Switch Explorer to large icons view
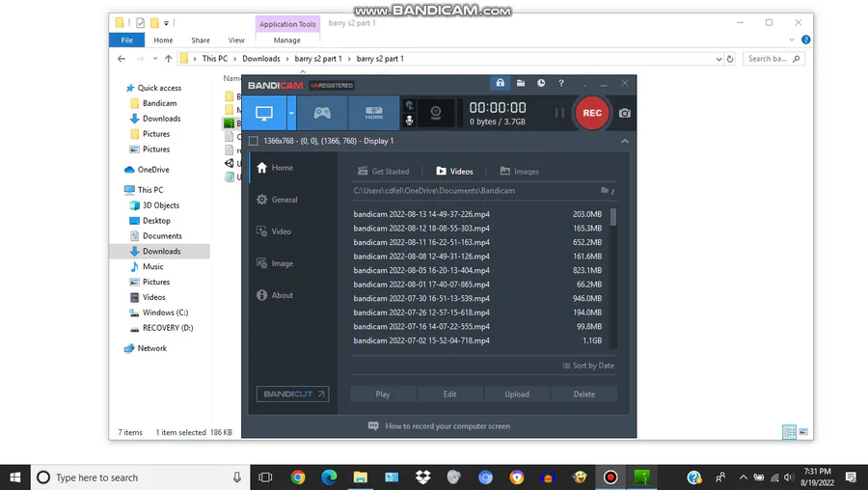Screen dimensions: 868x490 tap(803, 432)
